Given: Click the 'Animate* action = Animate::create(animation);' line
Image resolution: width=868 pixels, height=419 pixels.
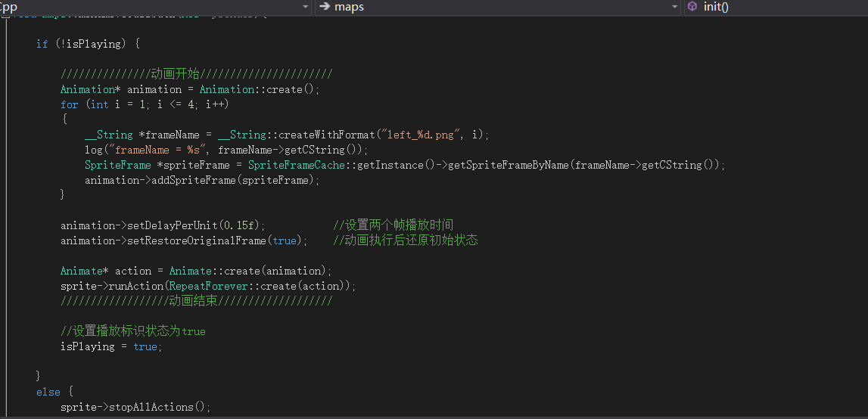Looking at the screenshot, I should click(x=196, y=271).
